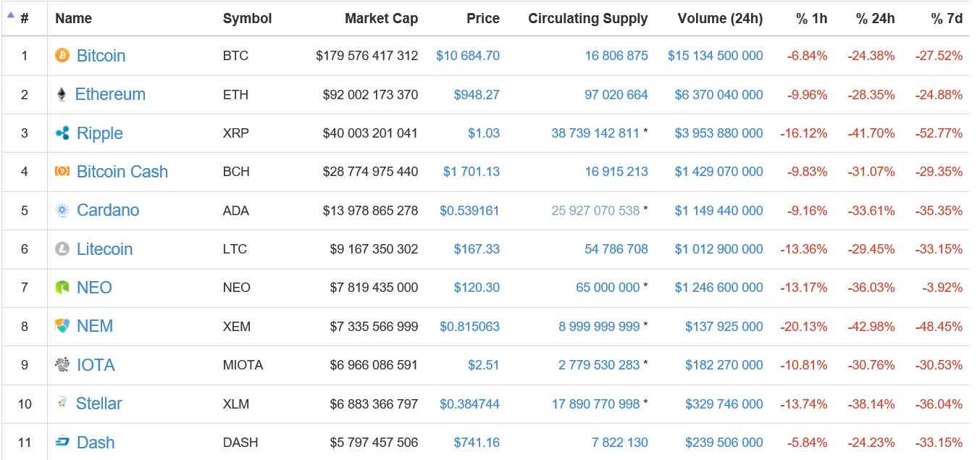Click Litecoin volume $1 012 900 000
The width and height of the screenshot is (980, 460).
[719, 249]
